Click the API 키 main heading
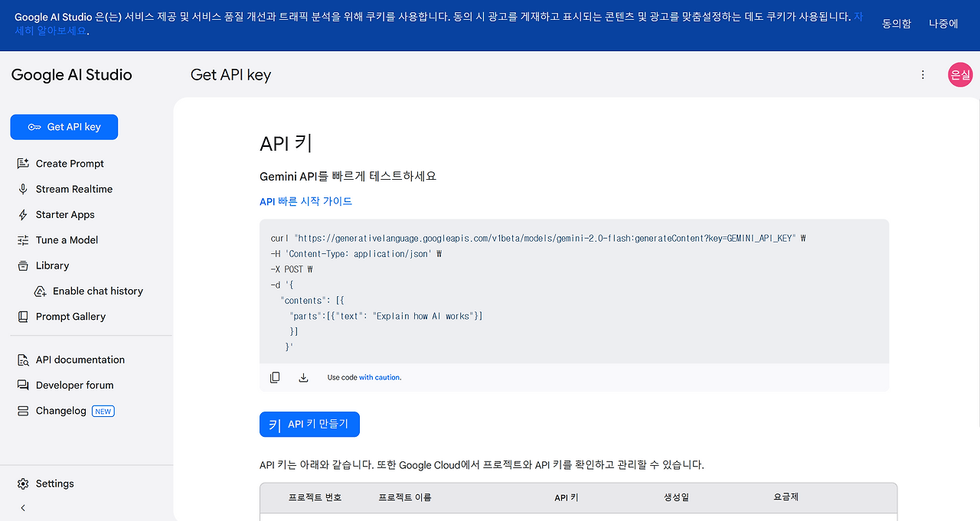The height and width of the screenshot is (521, 980). [286, 144]
